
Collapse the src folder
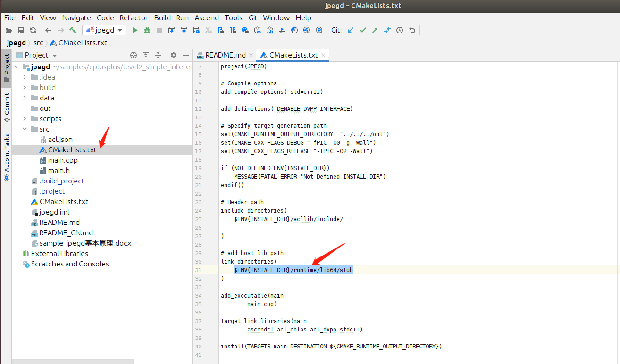[25, 129]
